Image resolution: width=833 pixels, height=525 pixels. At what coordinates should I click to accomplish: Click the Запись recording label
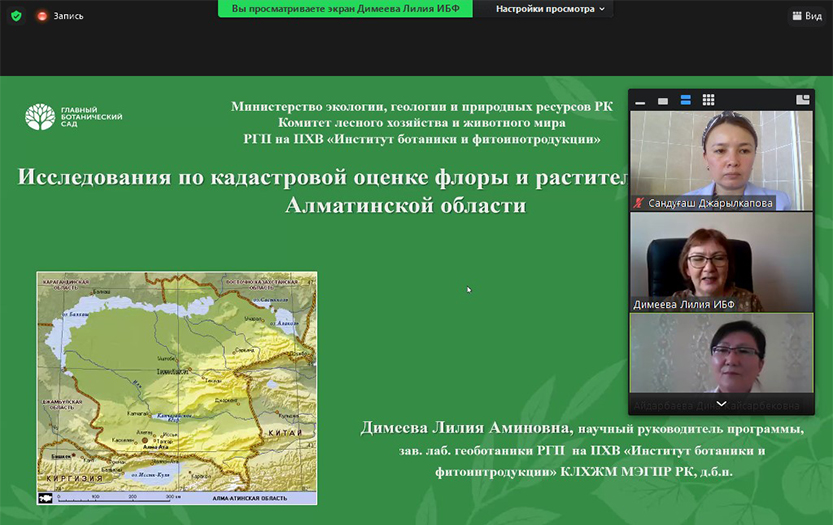[x=69, y=16]
